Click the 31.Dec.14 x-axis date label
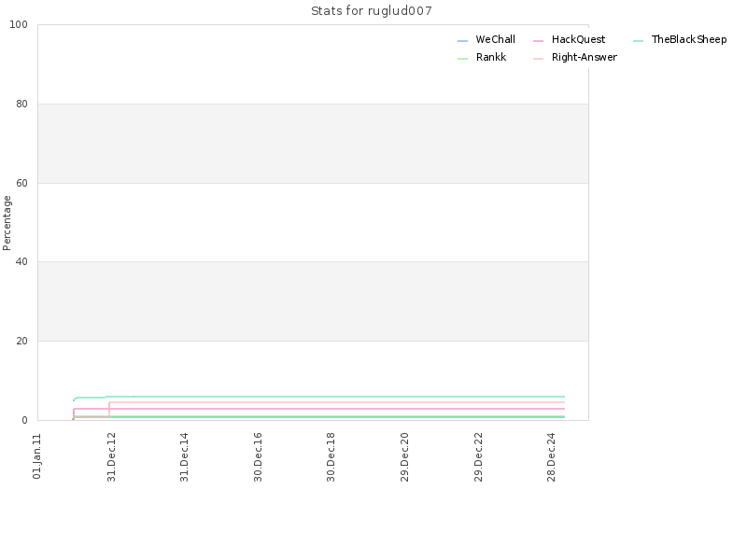The height and width of the screenshot is (560, 747). pyautogui.click(x=184, y=457)
